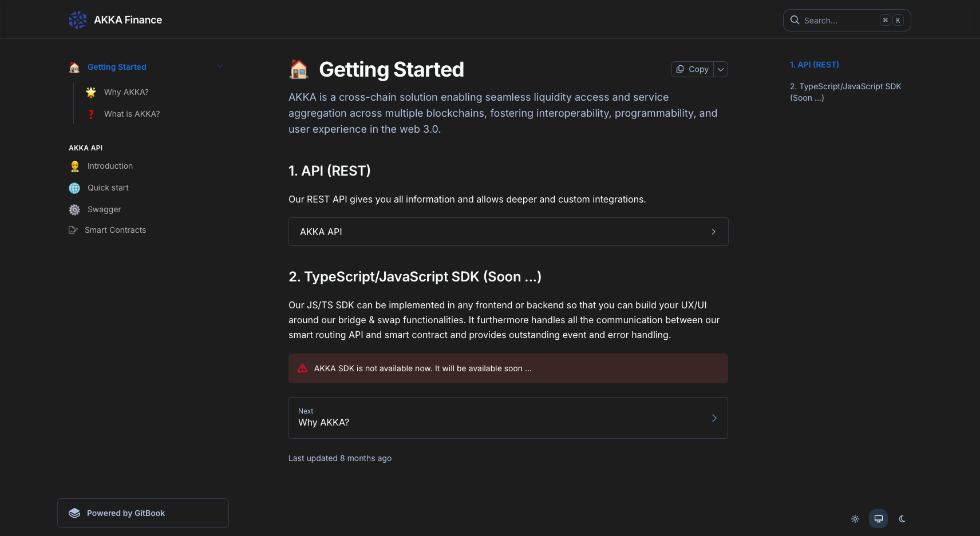The image size is (980, 536).
Task: Click the search magnifier icon
Action: pyautogui.click(x=795, y=20)
